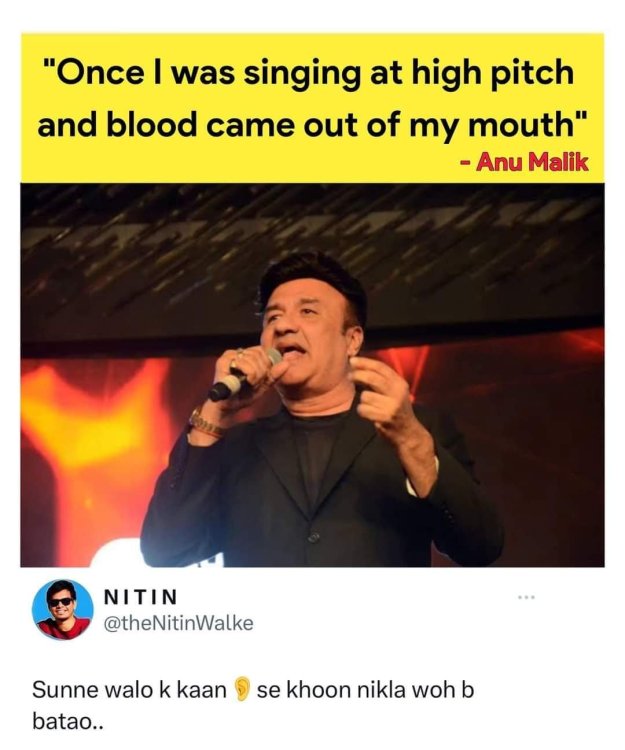
Task: Click the microphone held by the singer
Action: pyautogui.click(x=245, y=375)
